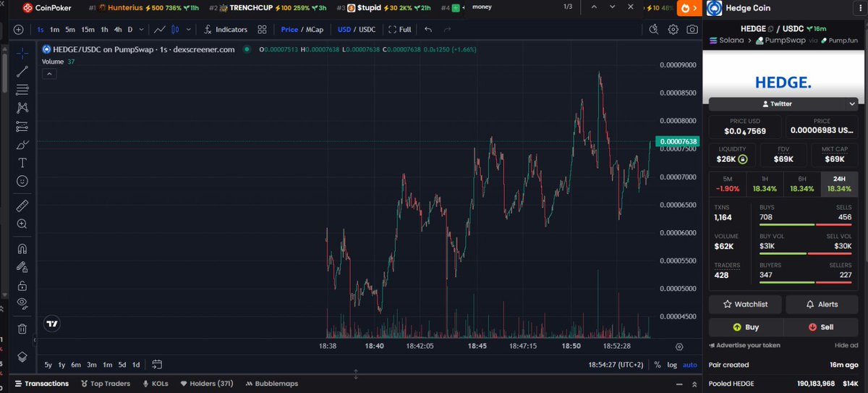Select the 1s timeframe

[x=41, y=30]
